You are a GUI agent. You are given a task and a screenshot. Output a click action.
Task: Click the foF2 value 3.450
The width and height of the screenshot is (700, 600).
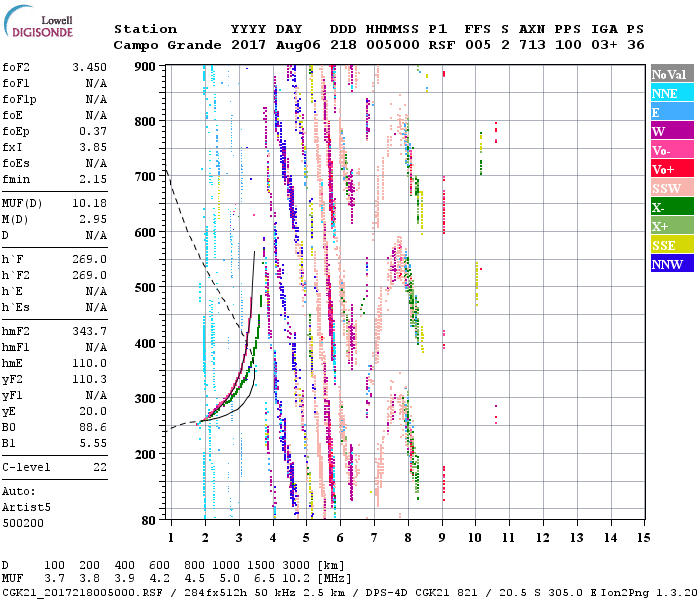[x=89, y=68]
